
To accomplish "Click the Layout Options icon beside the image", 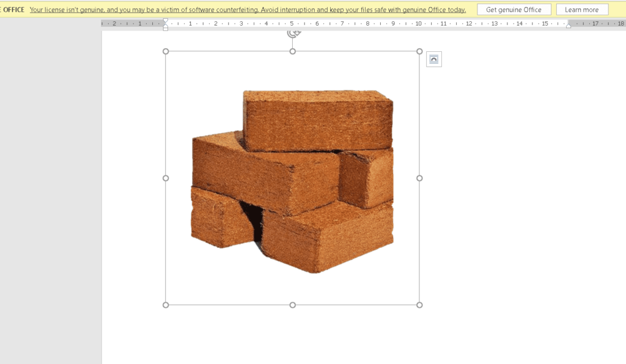I will tap(433, 59).
